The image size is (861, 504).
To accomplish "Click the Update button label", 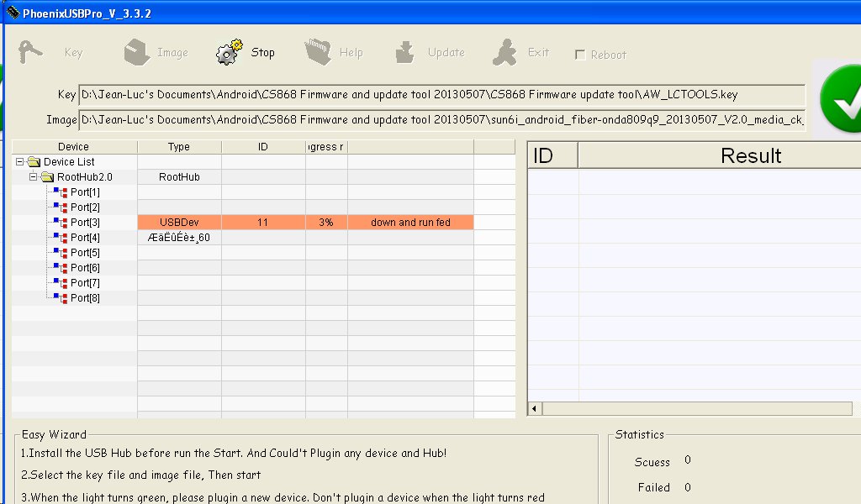I will [446, 52].
